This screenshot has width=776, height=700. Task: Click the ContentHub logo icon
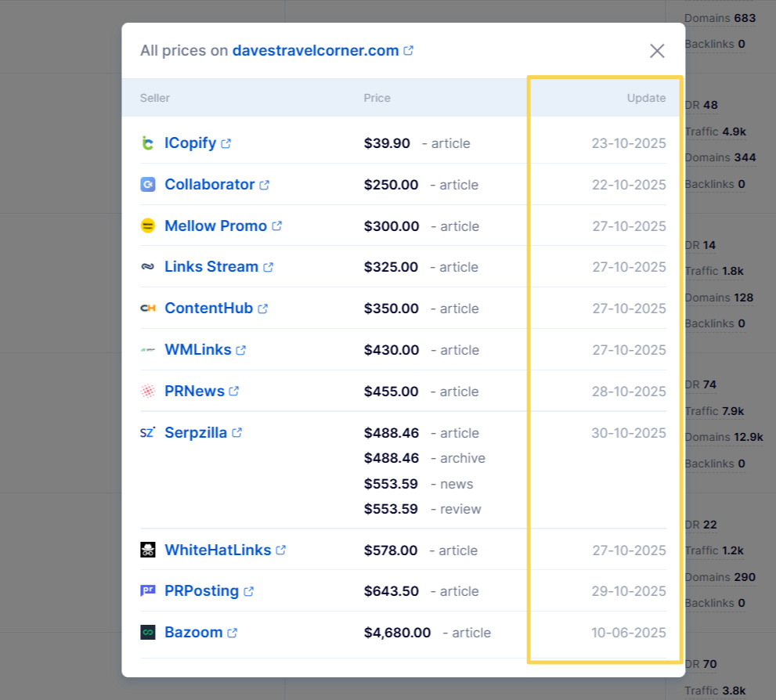click(146, 308)
